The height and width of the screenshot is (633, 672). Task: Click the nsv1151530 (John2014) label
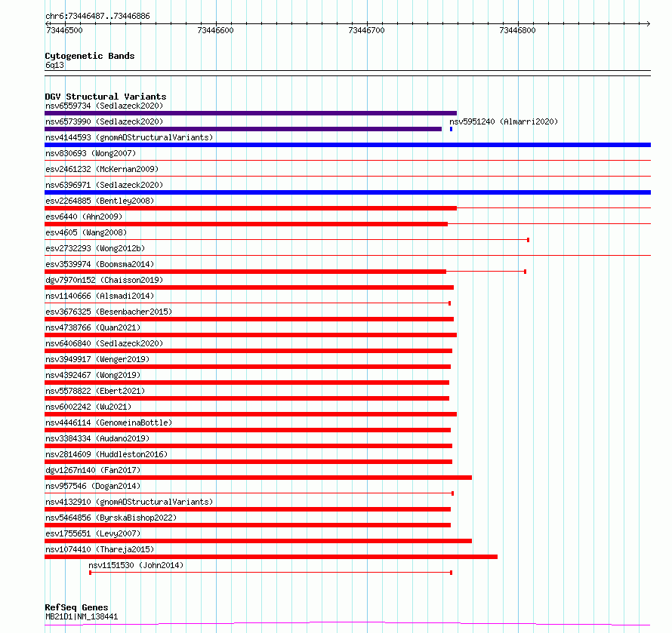coord(136,565)
